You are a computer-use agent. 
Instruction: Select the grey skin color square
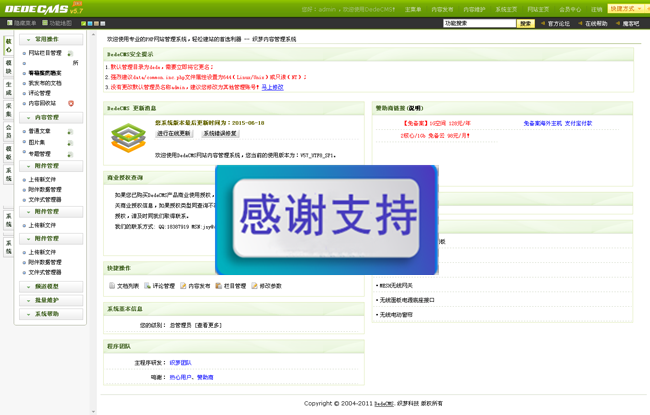click(x=103, y=24)
